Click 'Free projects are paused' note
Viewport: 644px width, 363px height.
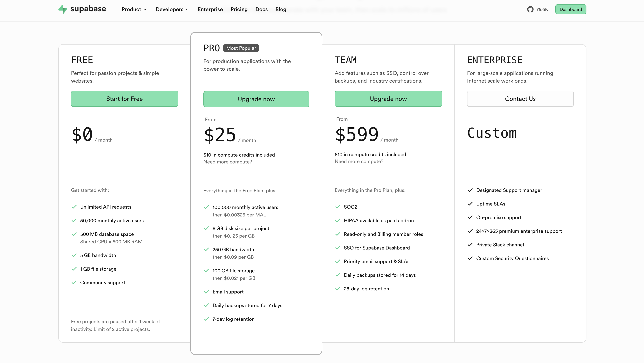tap(115, 325)
